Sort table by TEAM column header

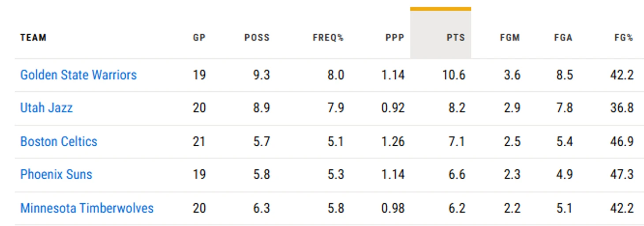[33, 37]
